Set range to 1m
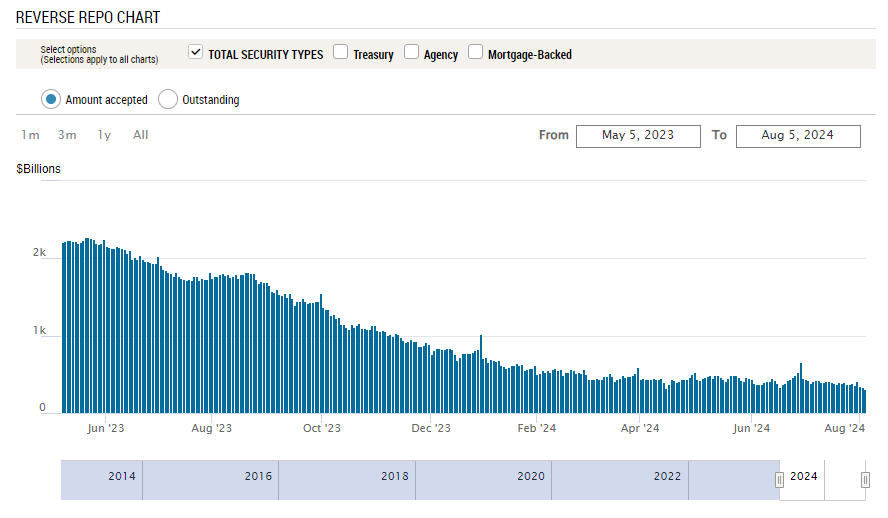The width and height of the screenshot is (888, 518). click(31, 135)
